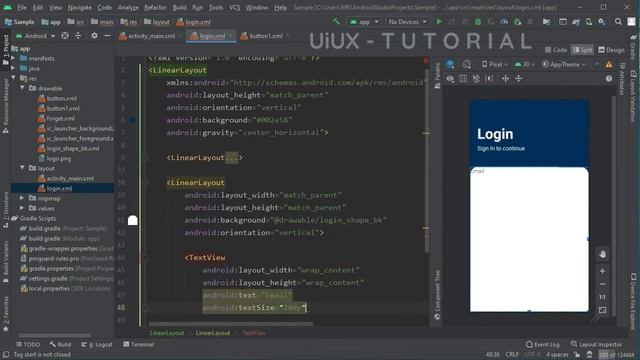Open Project panel settings gear

coord(94,36)
